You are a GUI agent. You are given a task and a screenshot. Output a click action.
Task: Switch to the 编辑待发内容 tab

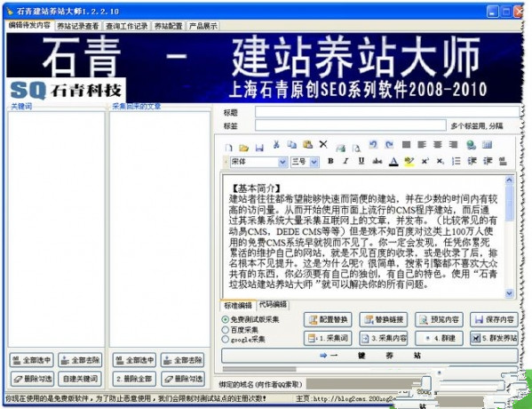[x=29, y=25]
